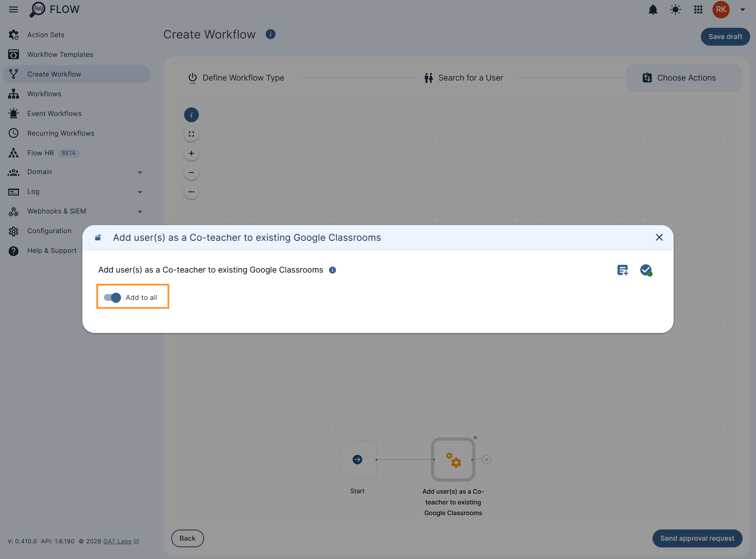756x559 pixels.
Task: Switch to the Search for a User step
Action: tap(464, 77)
